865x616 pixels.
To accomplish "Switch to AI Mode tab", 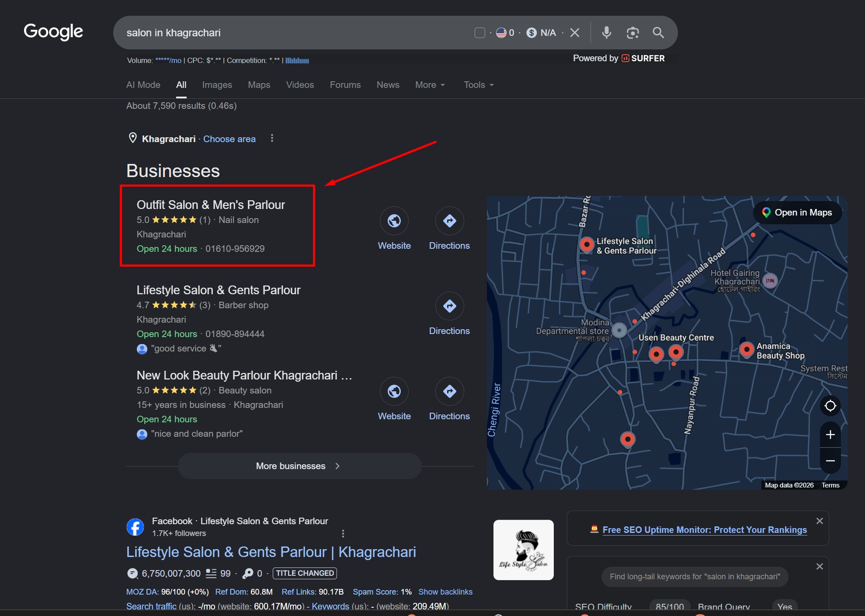I will point(143,85).
